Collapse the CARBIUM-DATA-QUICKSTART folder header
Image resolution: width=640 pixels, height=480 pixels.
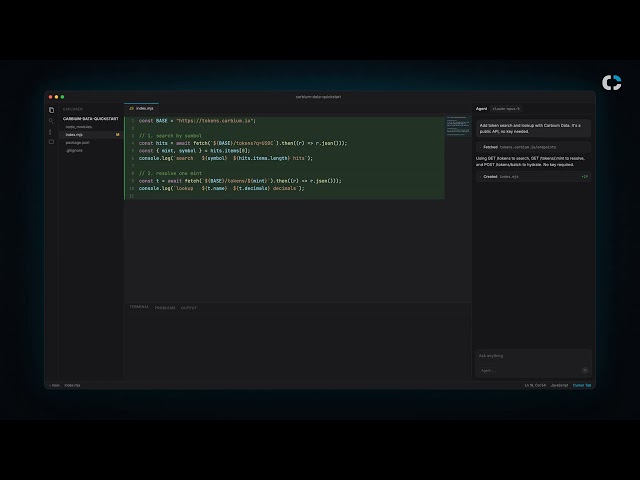pyautogui.click(x=91, y=119)
